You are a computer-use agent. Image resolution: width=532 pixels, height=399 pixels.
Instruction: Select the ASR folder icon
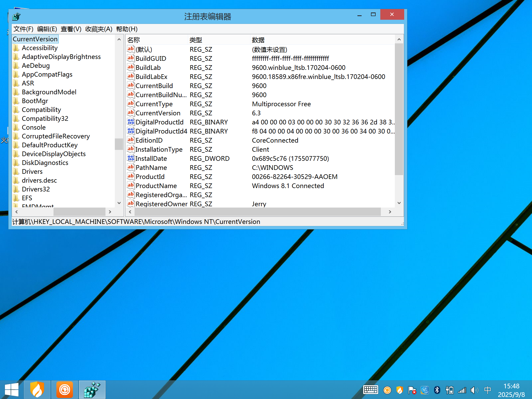16,83
